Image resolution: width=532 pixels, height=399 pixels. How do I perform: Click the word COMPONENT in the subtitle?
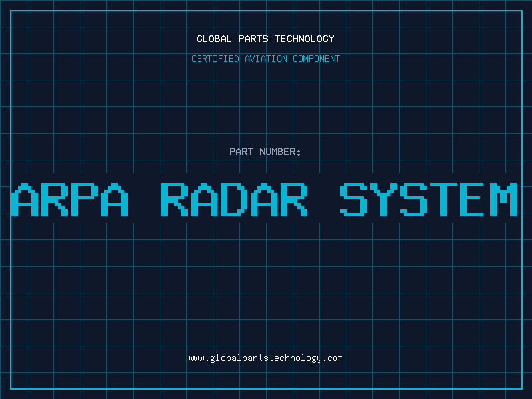click(316, 59)
